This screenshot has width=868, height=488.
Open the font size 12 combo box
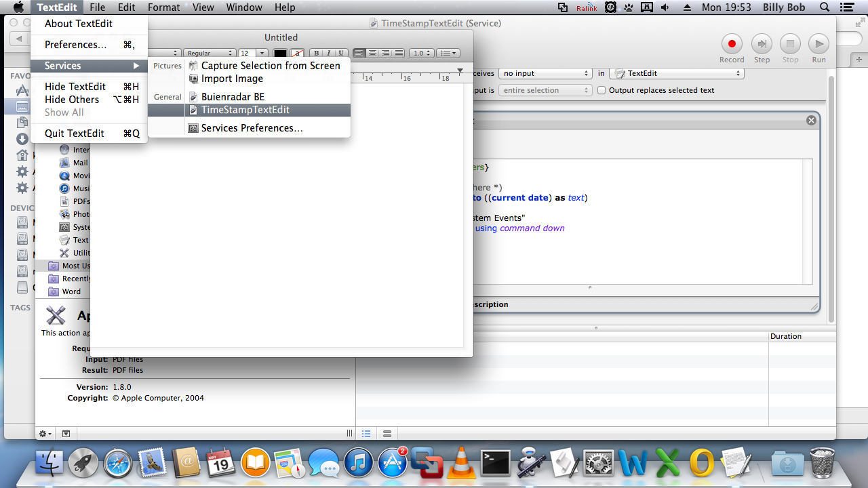(253, 53)
